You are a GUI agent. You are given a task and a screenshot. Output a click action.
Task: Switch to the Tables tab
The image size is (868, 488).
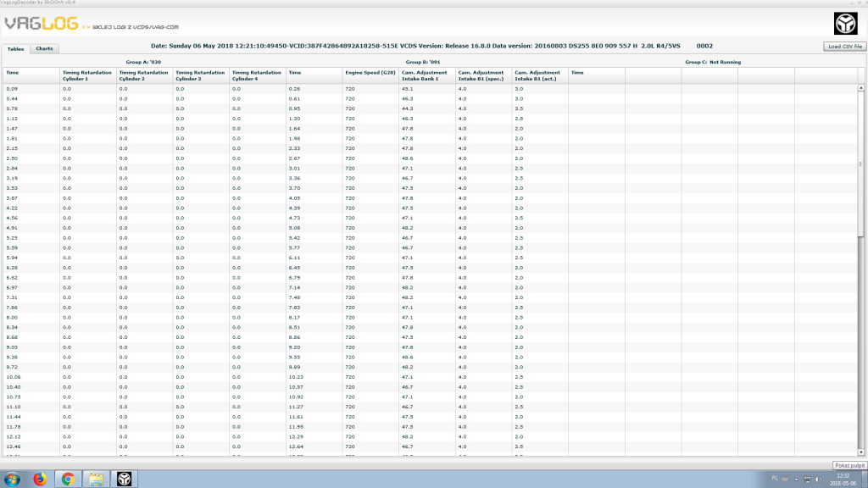coord(15,48)
